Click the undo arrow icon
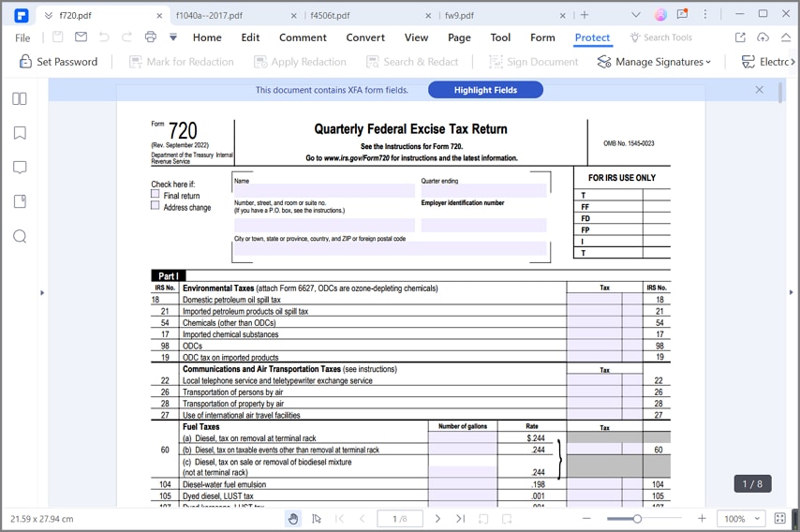This screenshot has width=800, height=532. pyautogui.click(x=104, y=37)
